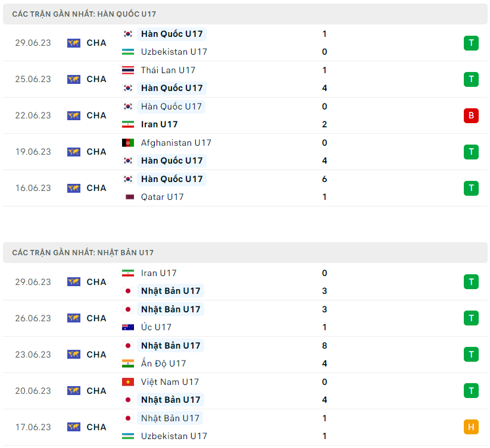The height and width of the screenshot is (448, 490).
Task: Click the Hàn Quốc U17 recent matches header
Action: [x=85, y=14]
